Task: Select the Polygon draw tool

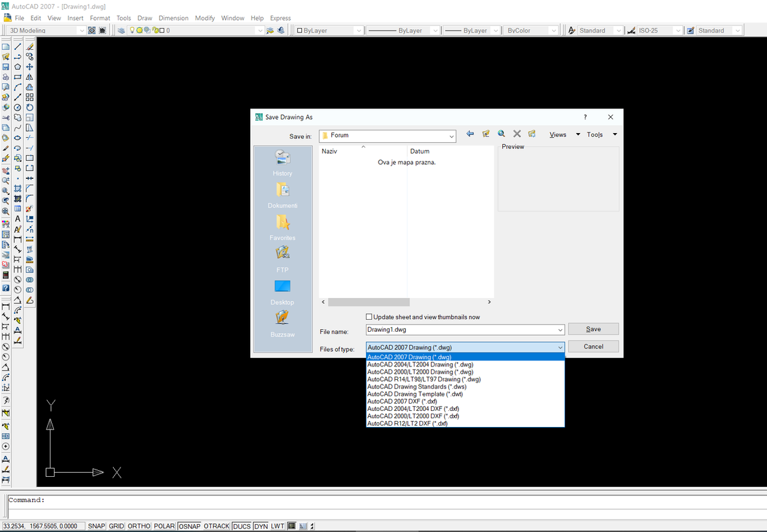Action: 17,66
